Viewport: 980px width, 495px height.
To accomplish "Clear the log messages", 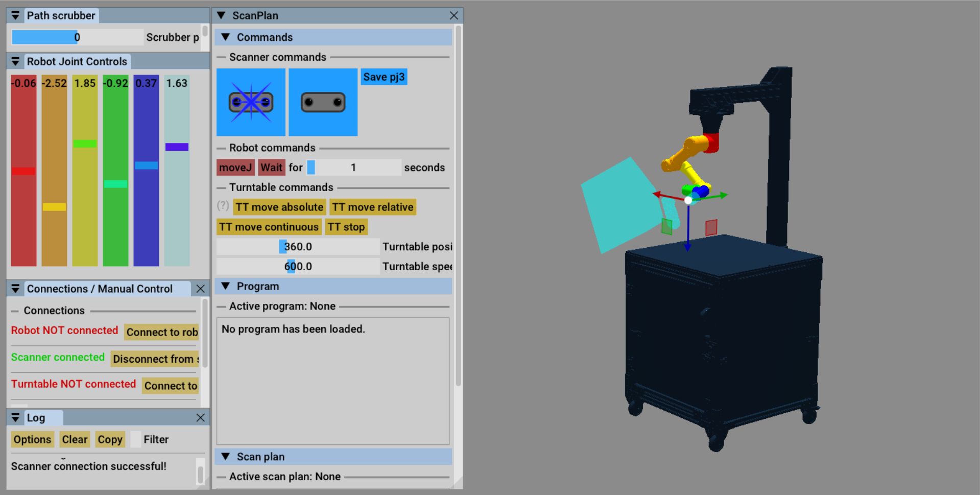I will (x=75, y=439).
